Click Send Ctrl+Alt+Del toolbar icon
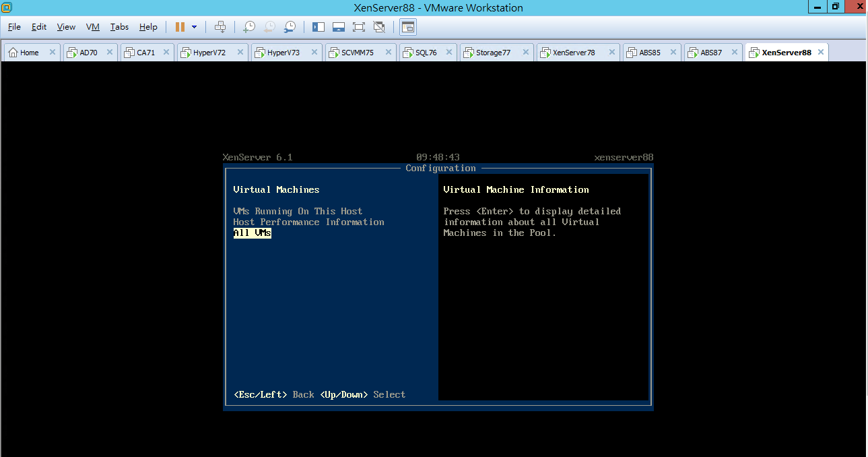 (x=220, y=27)
